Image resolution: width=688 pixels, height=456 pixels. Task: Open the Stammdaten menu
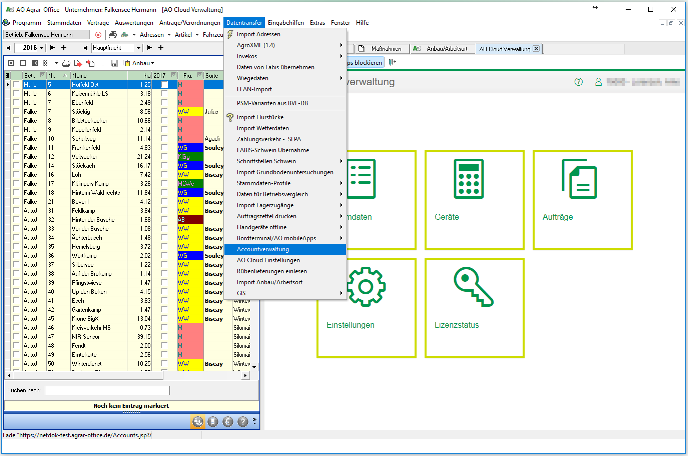[x=64, y=22]
